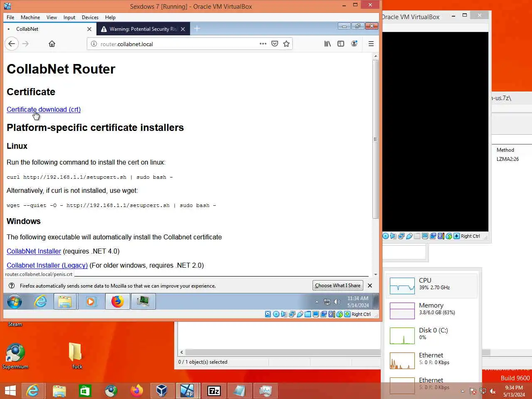Screen dimensions: 532x399
Task: Open VirtualBox Input menu
Action: click(69, 17)
